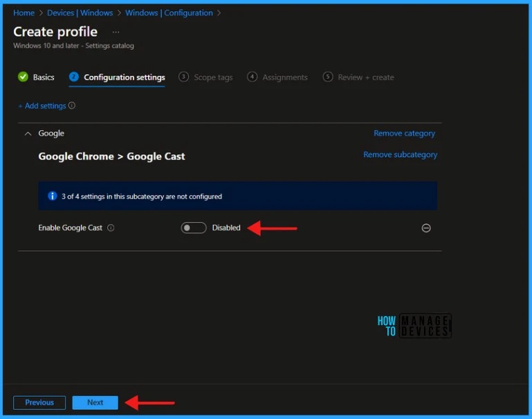This screenshot has width=532, height=419.
Task: Click the Previous button
Action: [x=39, y=402]
